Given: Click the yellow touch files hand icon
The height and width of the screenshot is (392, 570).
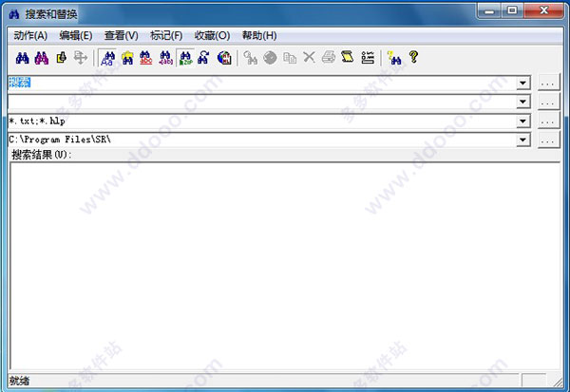Looking at the screenshot, I should pyautogui.click(x=62, y=58).
